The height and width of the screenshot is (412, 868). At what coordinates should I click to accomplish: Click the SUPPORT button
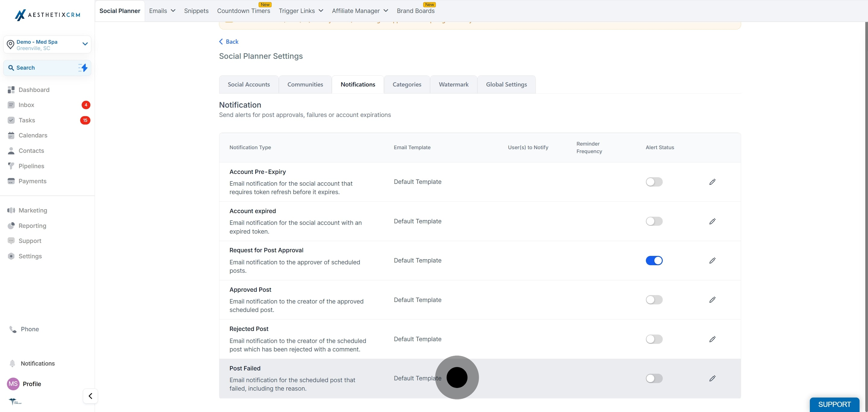pos(834,404)
